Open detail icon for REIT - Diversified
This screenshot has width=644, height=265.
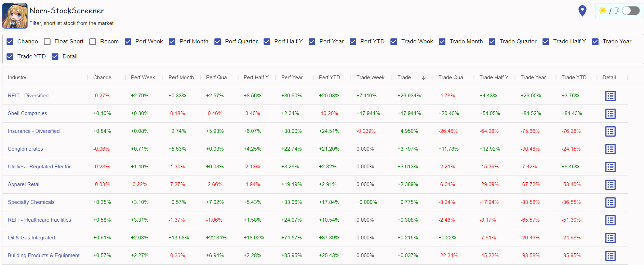pyautogui.click(x=610, y=96)
